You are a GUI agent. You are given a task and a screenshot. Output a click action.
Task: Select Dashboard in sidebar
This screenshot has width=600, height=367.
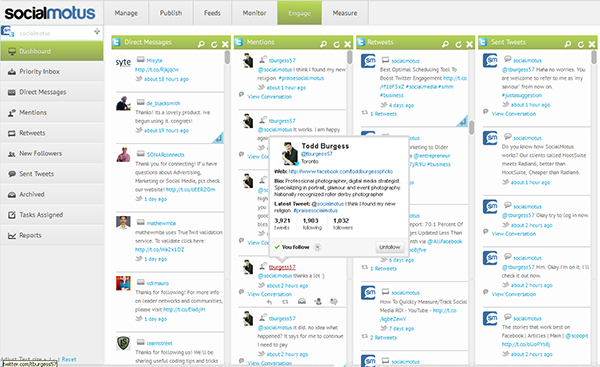coord(52,51)
